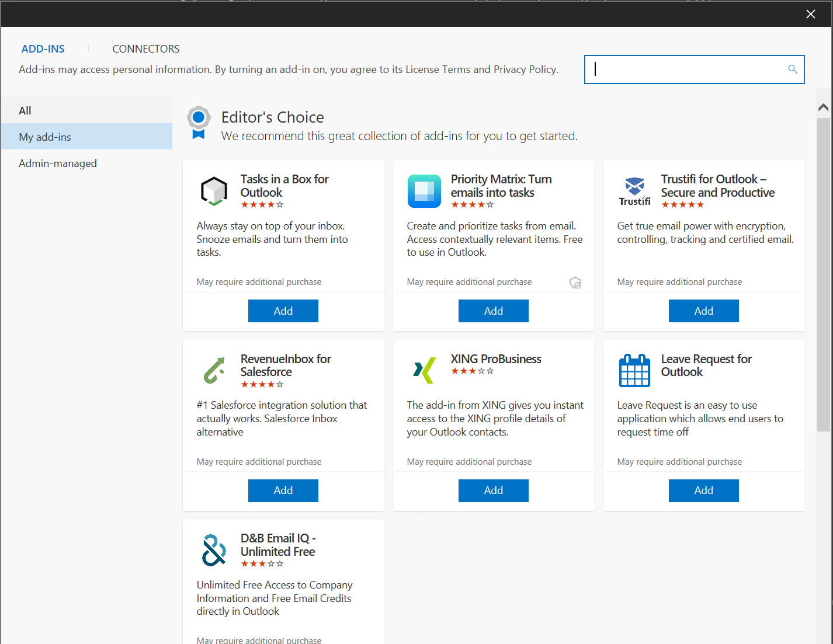Click the Trustifi logo icon

634,192
